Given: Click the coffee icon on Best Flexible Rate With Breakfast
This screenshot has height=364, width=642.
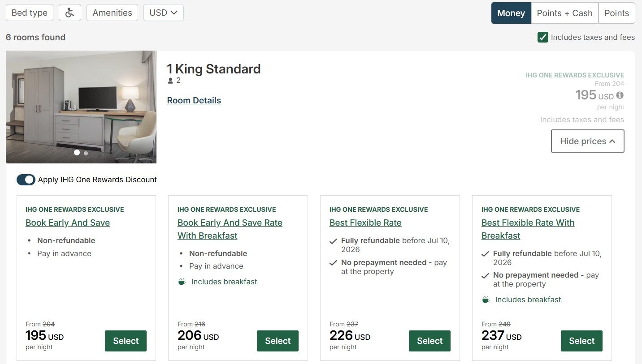Looking at the screenshot, I should pyautogui.click(x=486, y=300).
